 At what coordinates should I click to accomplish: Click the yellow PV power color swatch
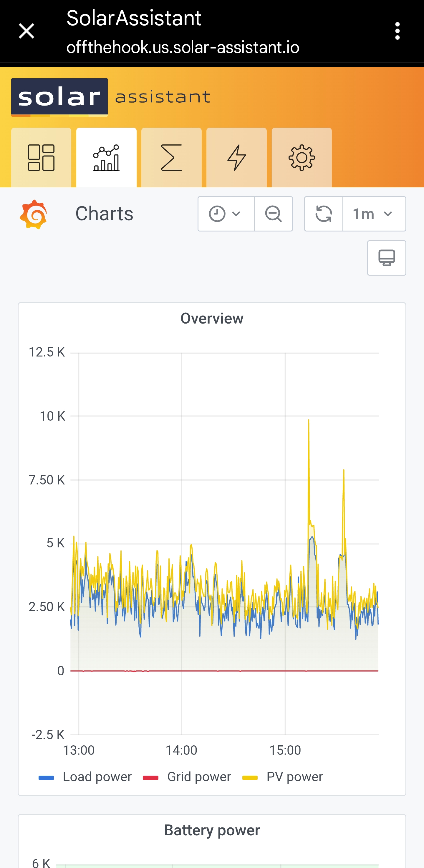click(x=250, y=778)
